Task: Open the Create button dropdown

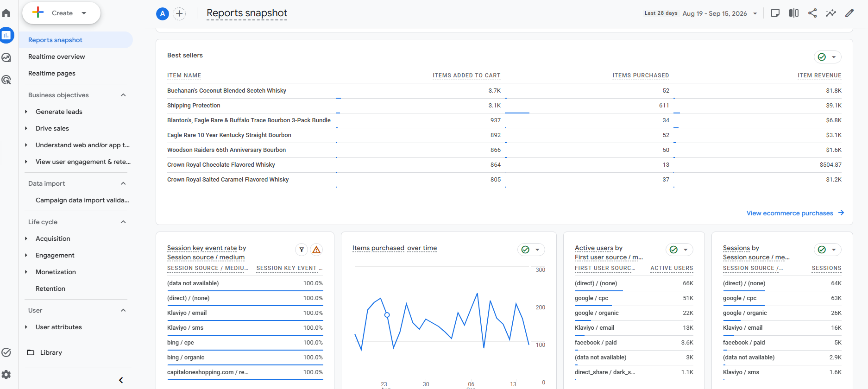Action: [62, 13]
